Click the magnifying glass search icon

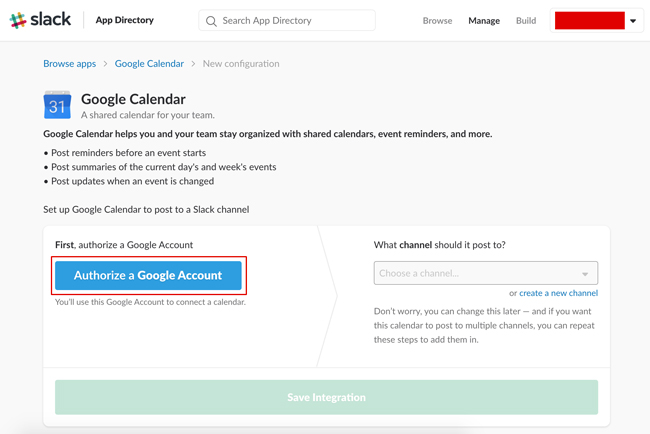211,20
